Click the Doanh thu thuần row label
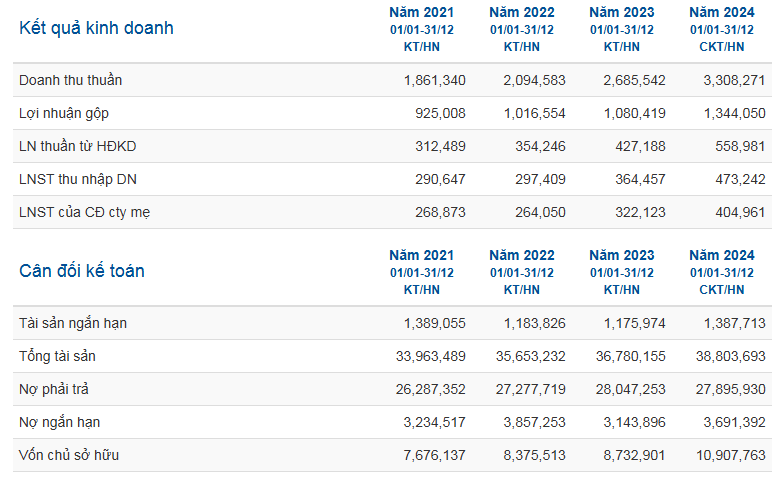This screenshot has height=486, width=777. (71, 80)
